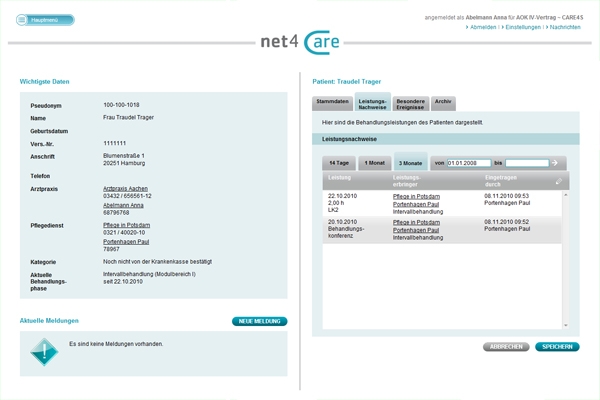The image size is (600, 400).
Task: Open Portenhagen Paul link in 22.10.2010 row
Action: (x=416, y=204)
